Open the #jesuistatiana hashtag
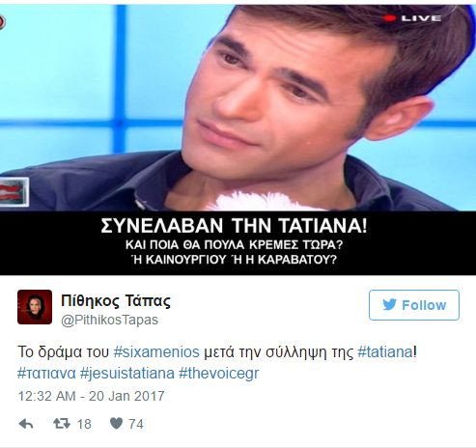The height and width of the screenshot is (448, 476). point(127,374)
